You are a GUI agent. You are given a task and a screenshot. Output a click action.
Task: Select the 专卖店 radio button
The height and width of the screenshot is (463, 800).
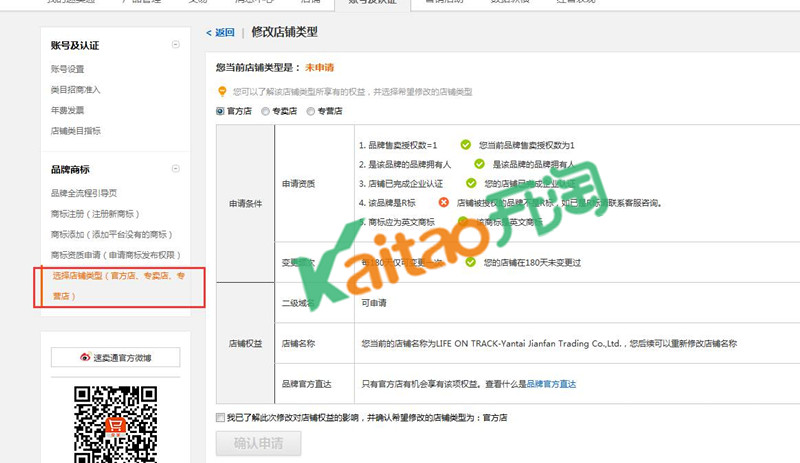click(x=265, y=111)
